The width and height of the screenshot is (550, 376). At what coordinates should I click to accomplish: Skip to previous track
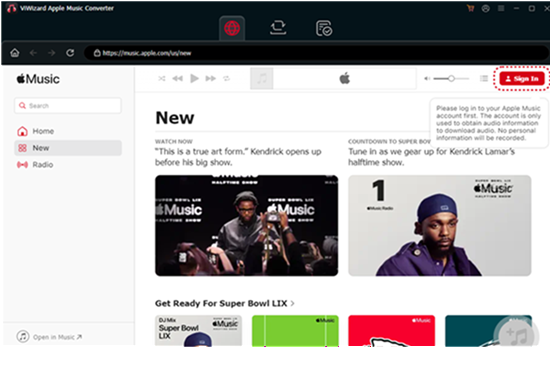[177, 79]
